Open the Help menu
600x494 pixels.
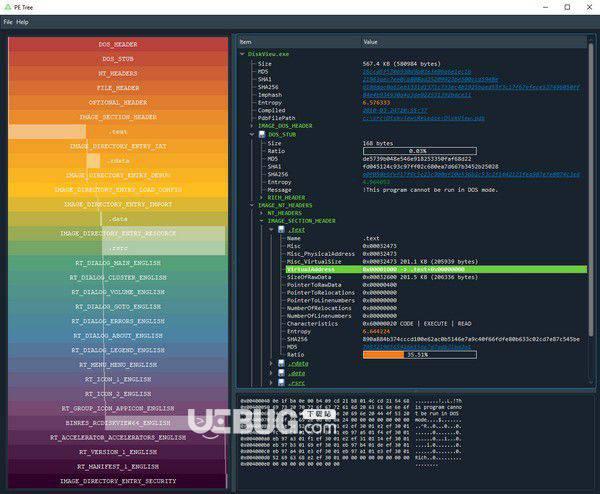click(x=22, y=22)
